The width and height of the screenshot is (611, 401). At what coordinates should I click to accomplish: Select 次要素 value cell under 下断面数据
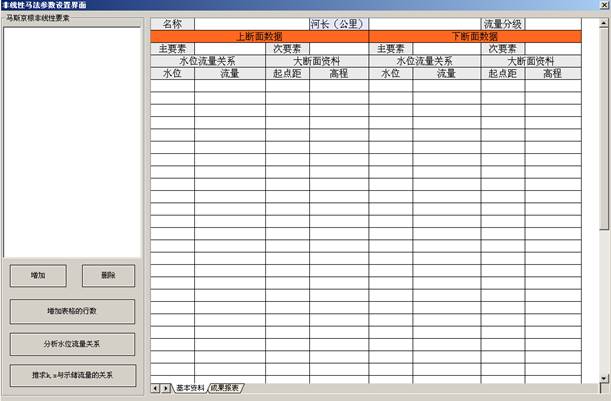point(552,48)
